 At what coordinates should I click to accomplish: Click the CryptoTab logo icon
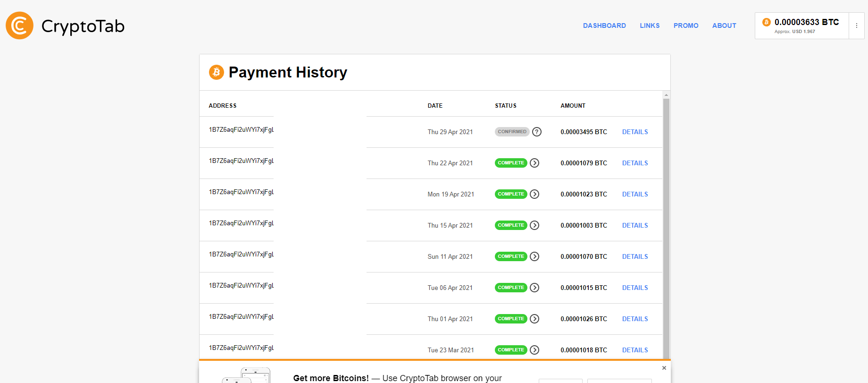coord(19,26)
